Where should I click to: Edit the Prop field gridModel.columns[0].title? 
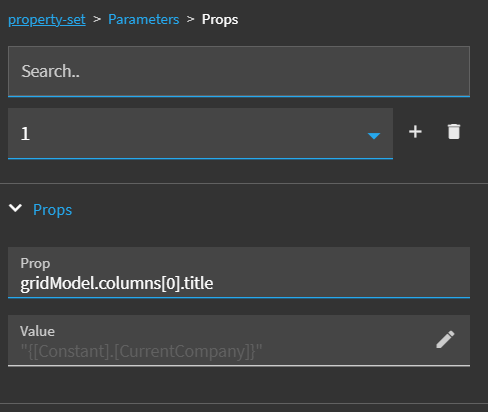pyautogui.click(x=239, y=272)
